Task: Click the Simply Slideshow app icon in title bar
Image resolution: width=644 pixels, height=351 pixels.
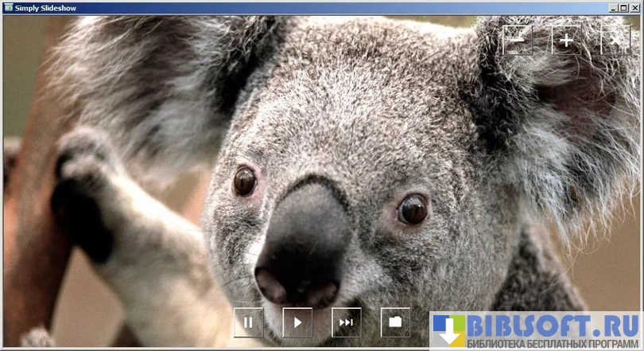Action: [8, 7]
